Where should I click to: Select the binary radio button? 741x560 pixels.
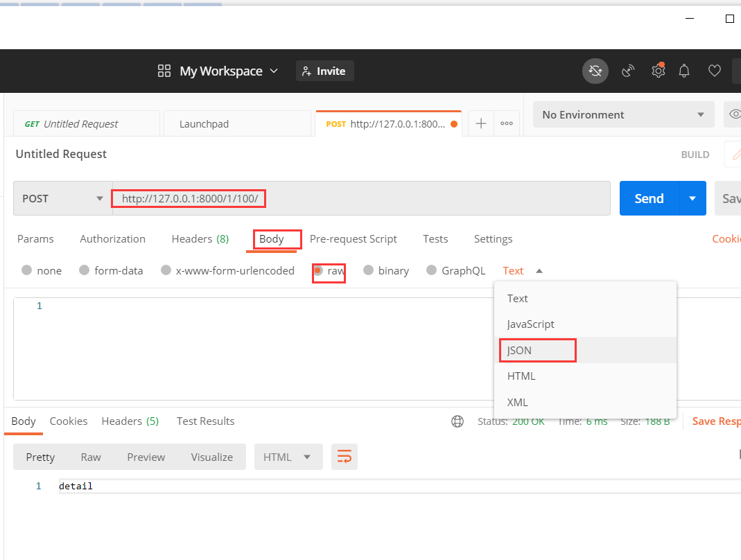(x=368, y=270)
